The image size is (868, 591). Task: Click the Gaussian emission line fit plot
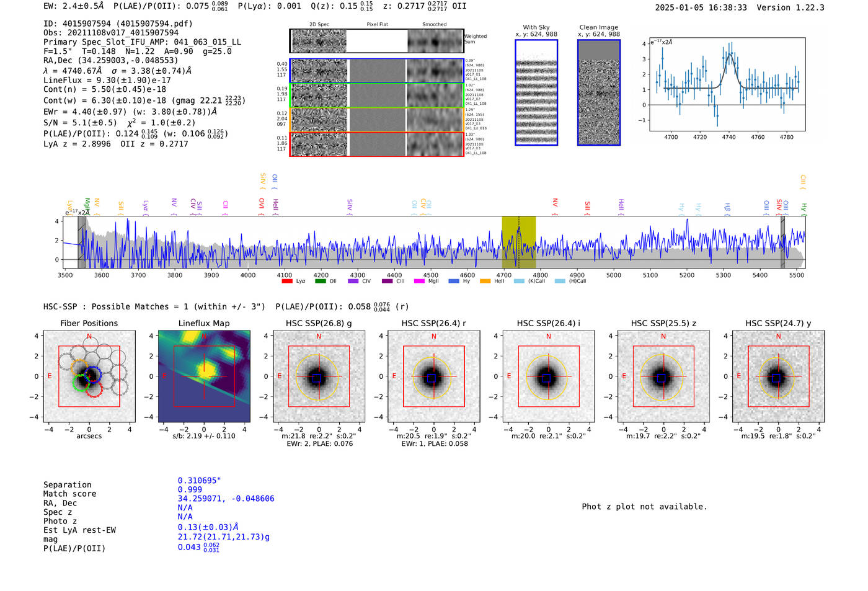(728, 84)
